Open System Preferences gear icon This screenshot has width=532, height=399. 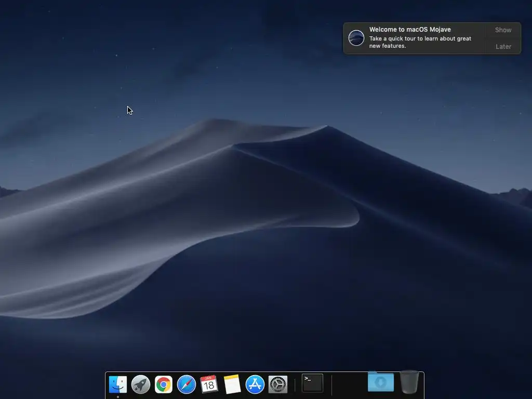click(x=278, y=384)
